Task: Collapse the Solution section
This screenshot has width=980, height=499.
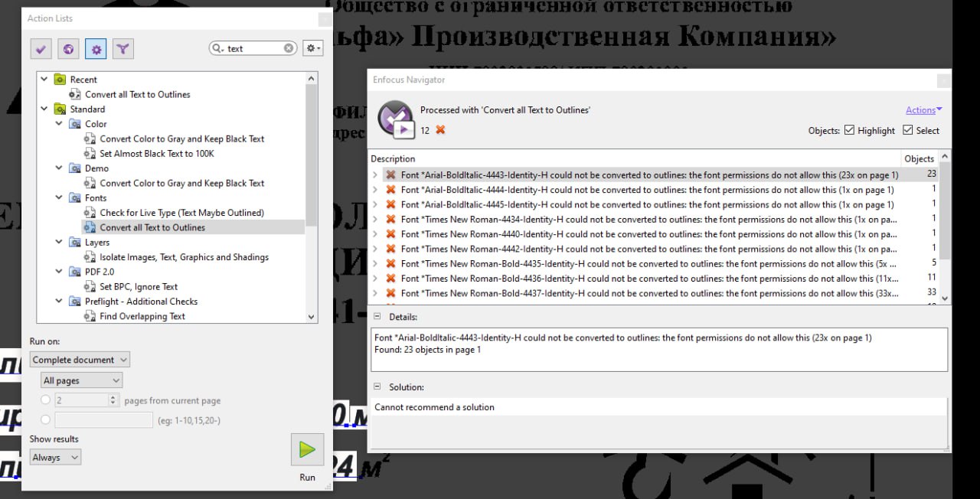Action: 377,387
